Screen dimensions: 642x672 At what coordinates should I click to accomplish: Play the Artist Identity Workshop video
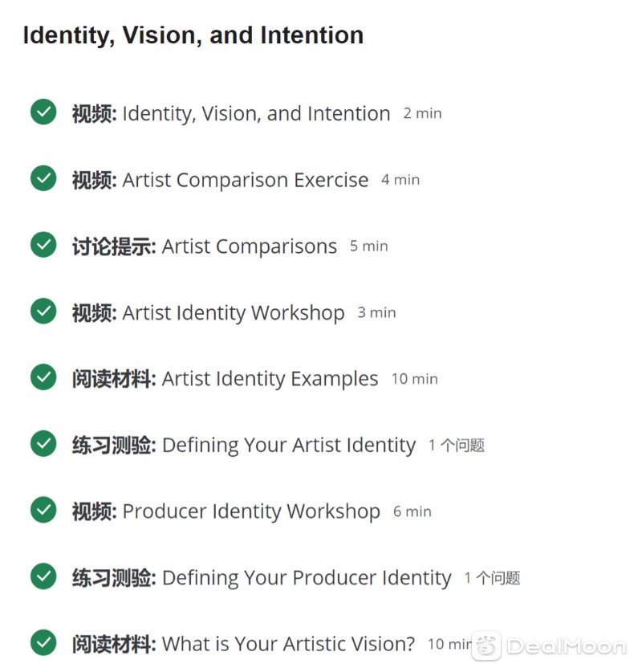pos(208,313)
